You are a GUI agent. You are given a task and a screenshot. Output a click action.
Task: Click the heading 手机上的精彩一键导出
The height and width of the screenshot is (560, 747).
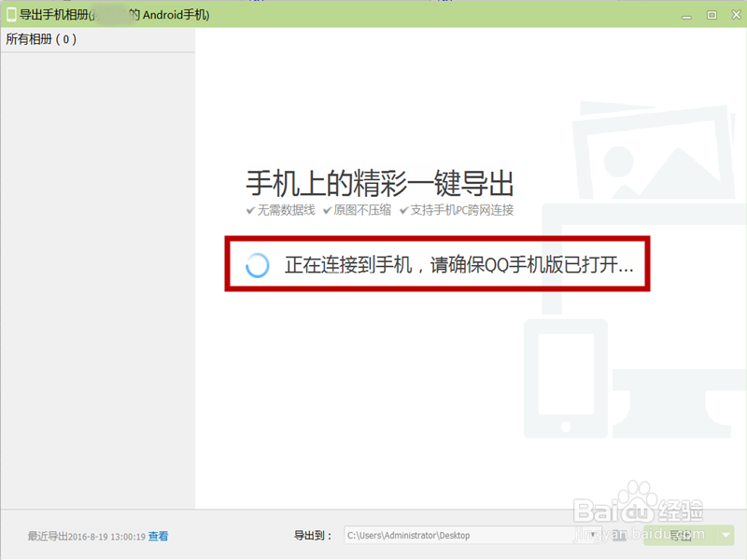tap(380, 183)
